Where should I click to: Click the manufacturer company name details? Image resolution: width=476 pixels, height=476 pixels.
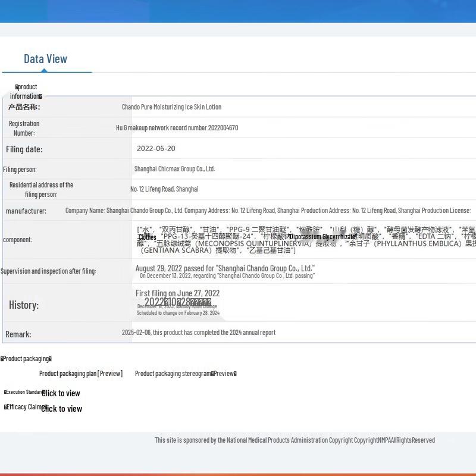tap(268, 211)
